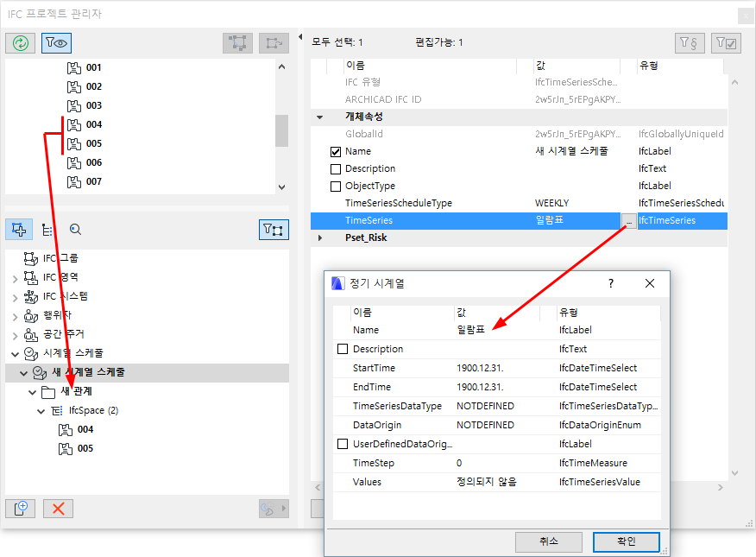The image size is (756, 557).
Task: Close the 정기 시계열 dialog
Action: 650,283
